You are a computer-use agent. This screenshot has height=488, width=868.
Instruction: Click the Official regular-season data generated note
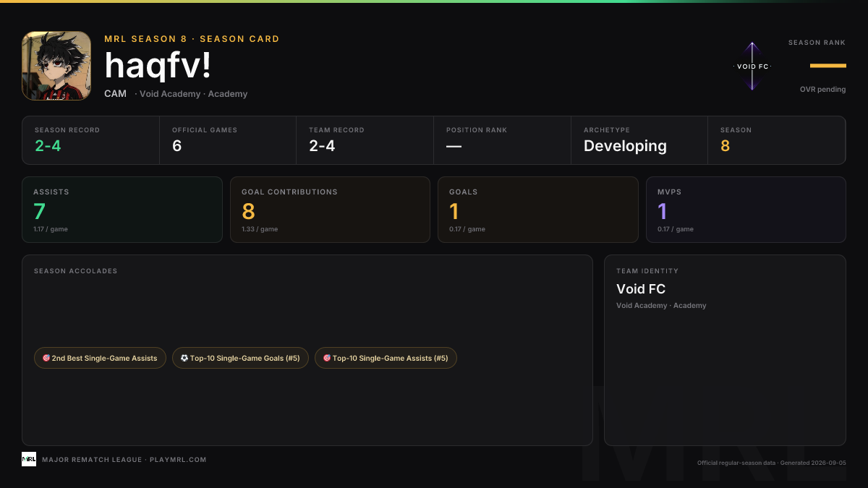(772, 463)
